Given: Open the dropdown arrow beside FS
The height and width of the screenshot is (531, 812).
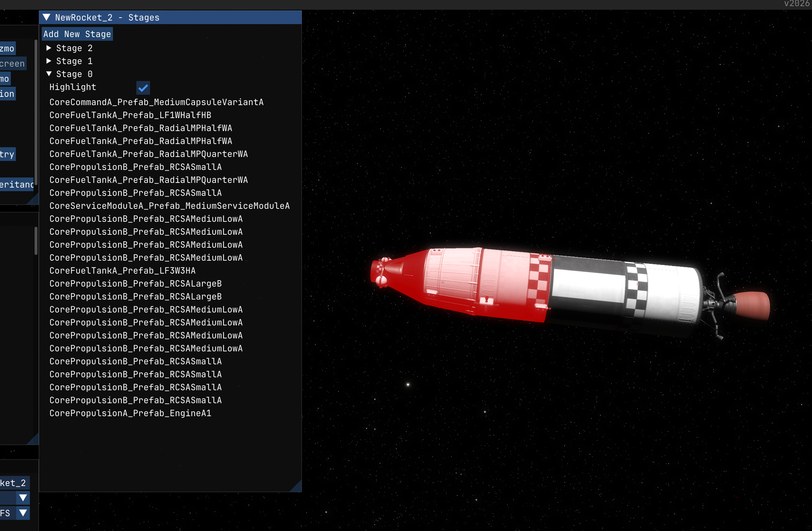Looking at the screenshot, I should pos(23,513).
